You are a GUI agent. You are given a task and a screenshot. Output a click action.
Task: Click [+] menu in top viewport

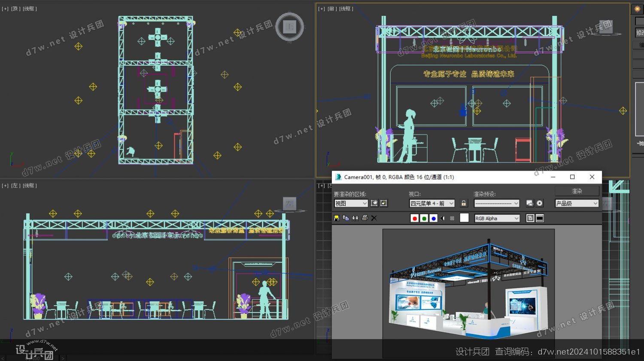[x=5, y=9]
